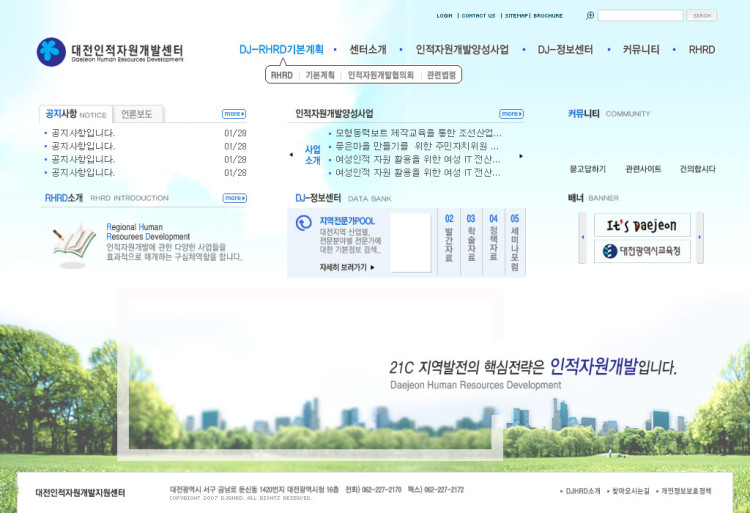Click the circular arrow icon beside 지역전문가POOL
The width and height of the screenshot is (750, 513).
click(304, 223)
